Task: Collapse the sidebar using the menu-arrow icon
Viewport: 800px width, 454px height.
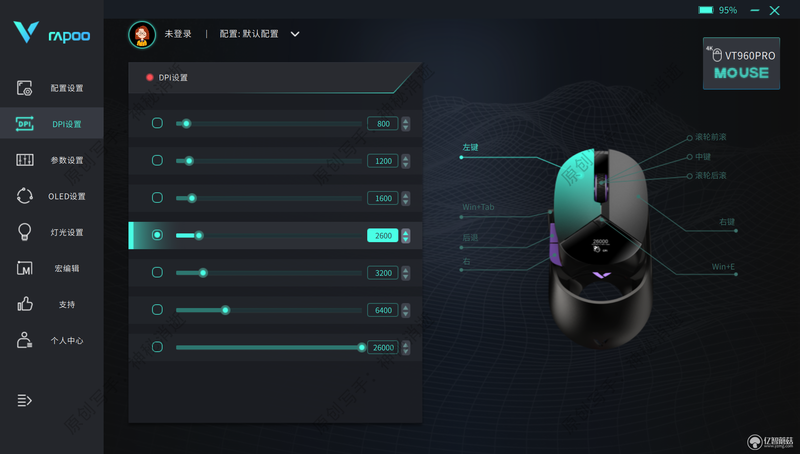Action: tap(24, 400)
